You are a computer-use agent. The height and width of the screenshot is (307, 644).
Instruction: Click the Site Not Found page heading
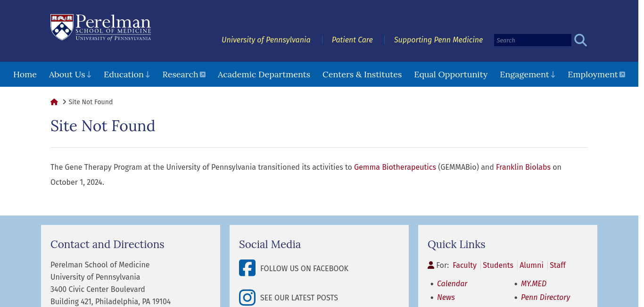click(103, 126)
